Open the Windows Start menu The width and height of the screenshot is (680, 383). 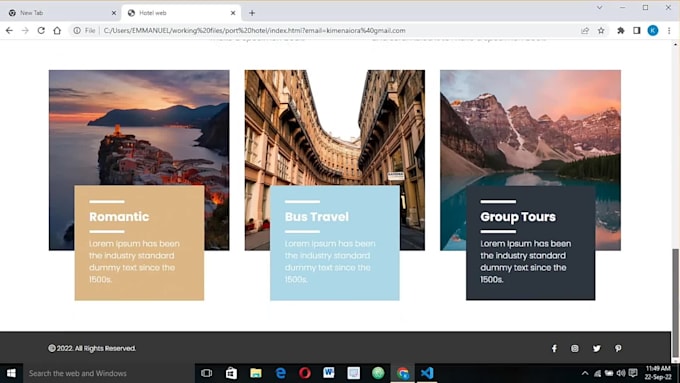click(11, 373)
